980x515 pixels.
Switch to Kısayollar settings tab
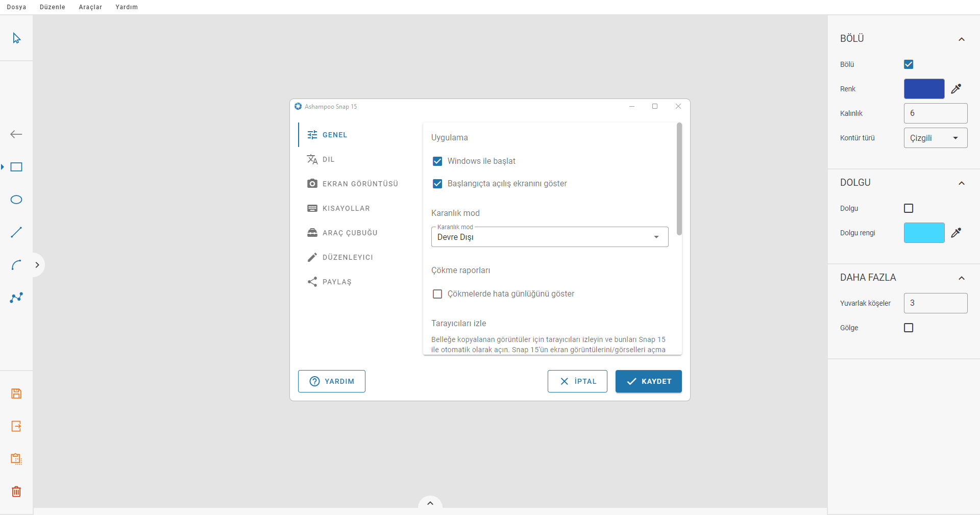[x=346, y=208]
